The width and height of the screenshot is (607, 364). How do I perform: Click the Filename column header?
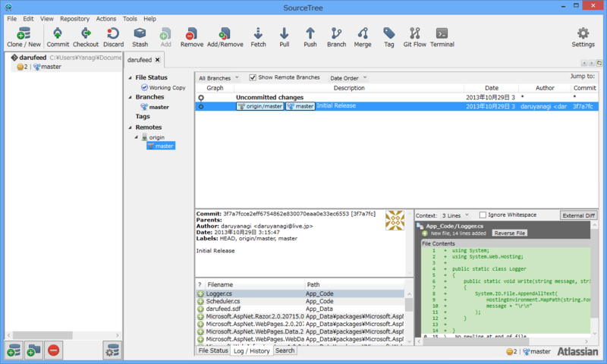pyautogui.click(x=254, y=284)
